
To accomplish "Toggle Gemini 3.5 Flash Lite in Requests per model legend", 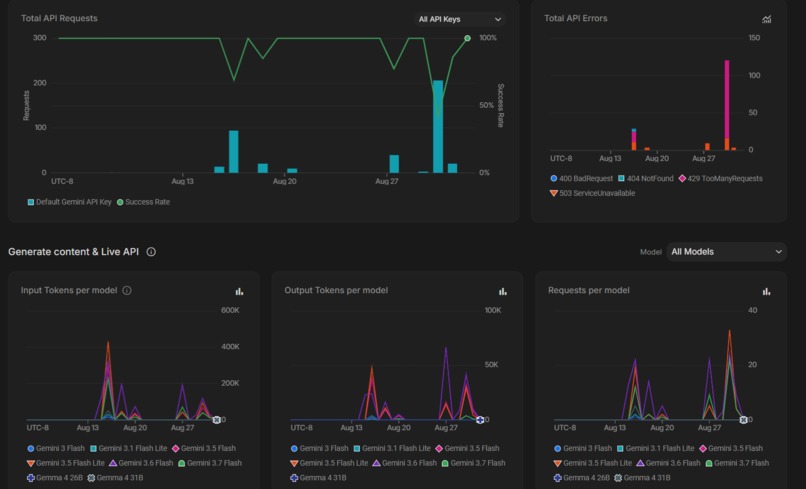I will tap(593, 463).
